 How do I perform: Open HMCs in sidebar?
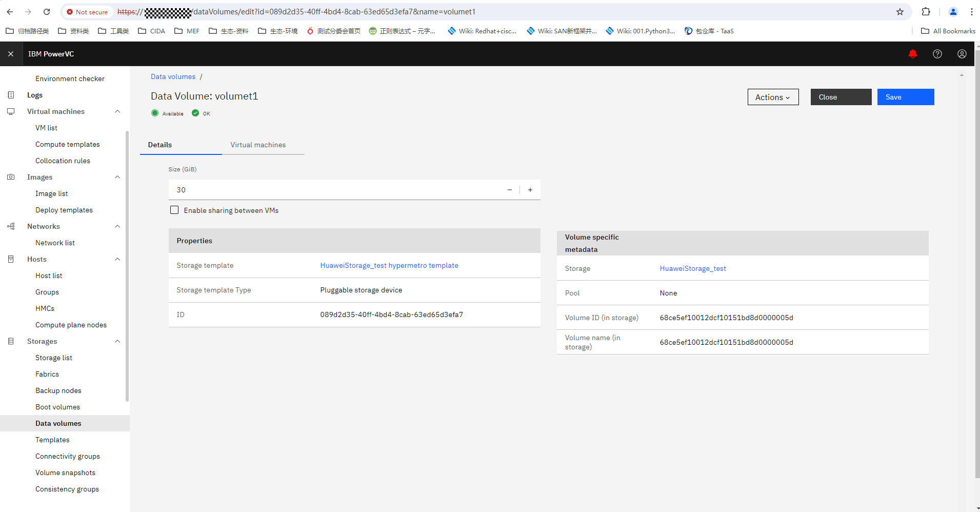[x=45, y=308]
